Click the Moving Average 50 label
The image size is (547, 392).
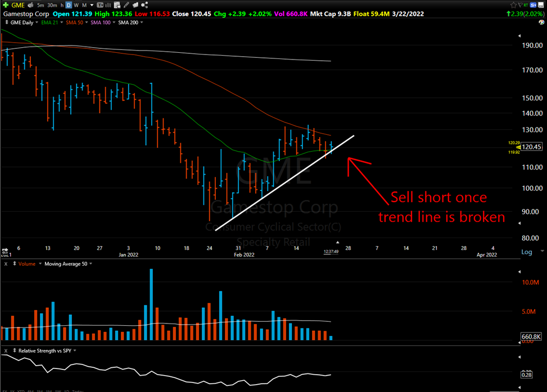[x=66, y=264]
